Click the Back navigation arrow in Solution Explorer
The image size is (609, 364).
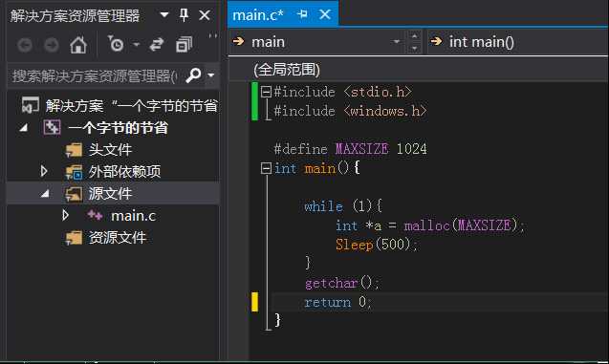coord(25,45)
